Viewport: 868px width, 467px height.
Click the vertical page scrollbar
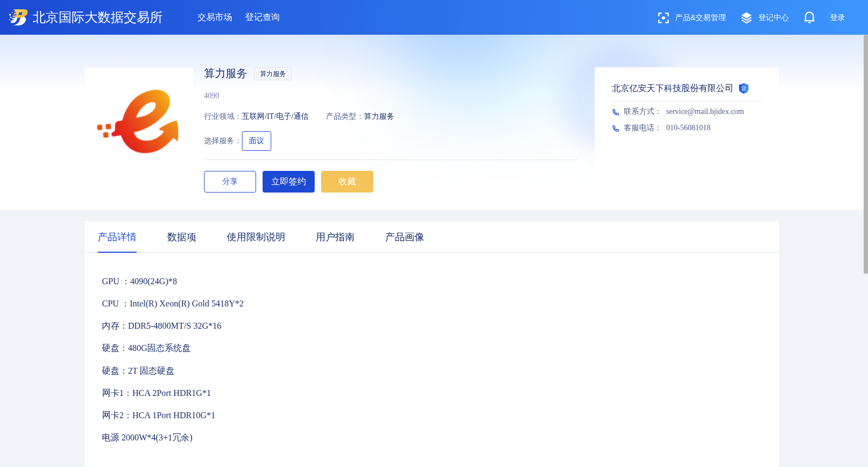[865, 155]
